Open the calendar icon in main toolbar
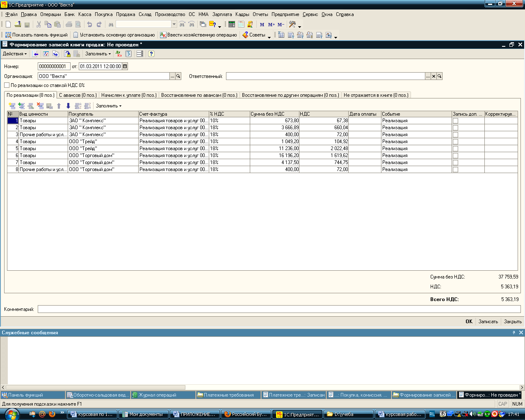This screenshot has height=420, width=525. (x=241, y=25)
